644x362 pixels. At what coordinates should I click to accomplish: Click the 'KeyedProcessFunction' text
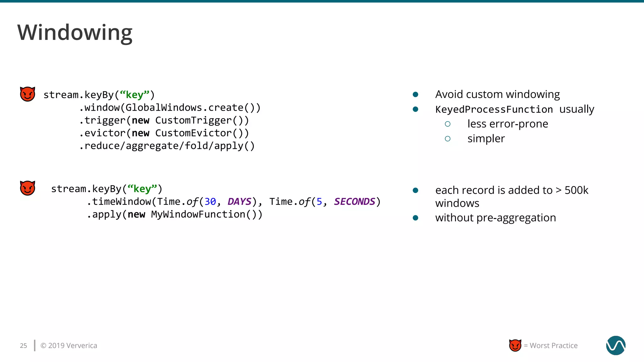494,109
